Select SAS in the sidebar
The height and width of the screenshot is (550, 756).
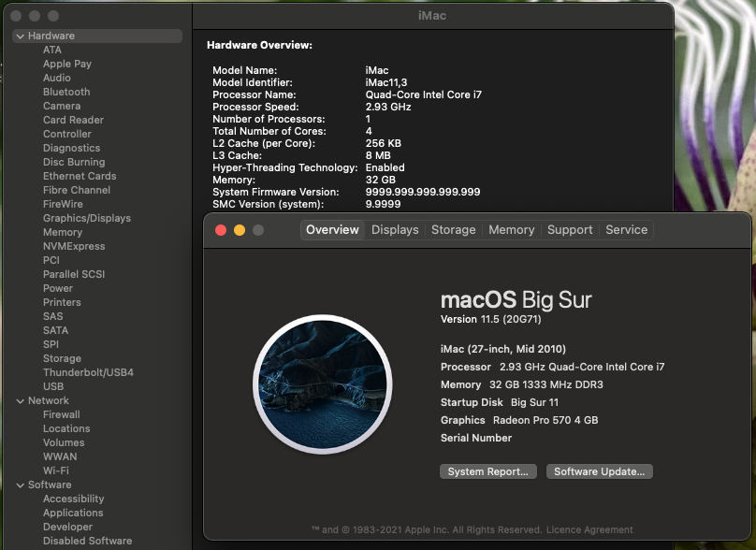click(x=52, y=316)
